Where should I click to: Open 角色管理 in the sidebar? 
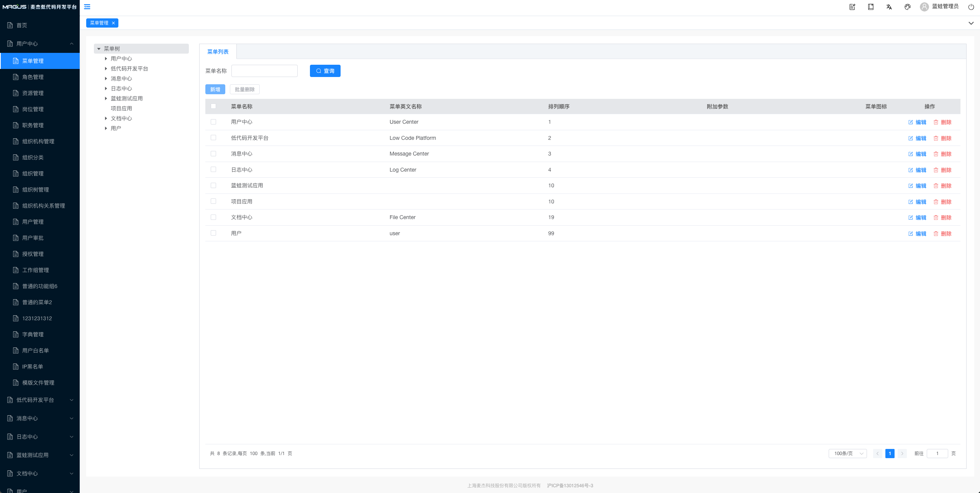(x=40, y=77)
